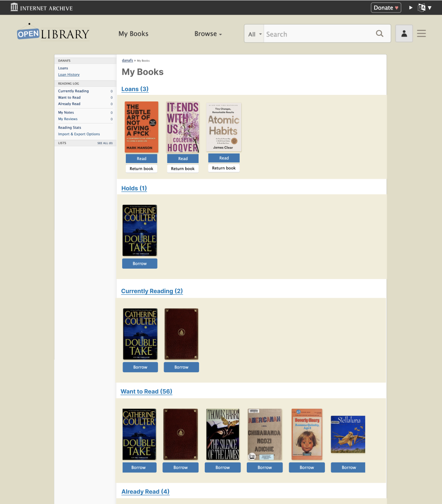The height and width of the screenshot is (504, 442).
Task: Read It Ends With Us loan
Action: (x=183, y=158)
